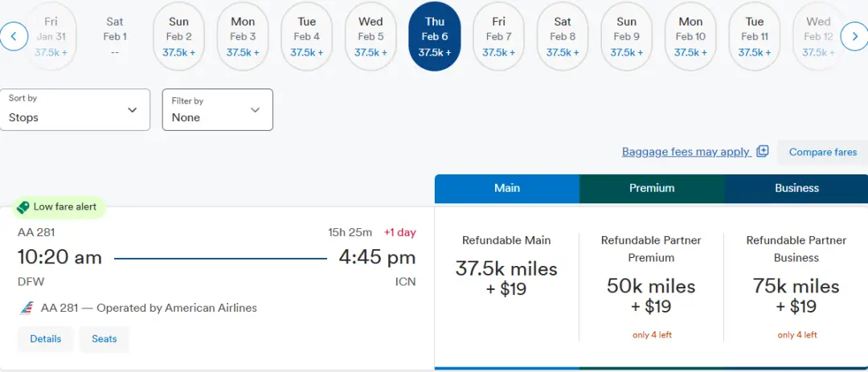868x372 pixels.
Task: Go to next dates with right arrow
Action: 854,36
